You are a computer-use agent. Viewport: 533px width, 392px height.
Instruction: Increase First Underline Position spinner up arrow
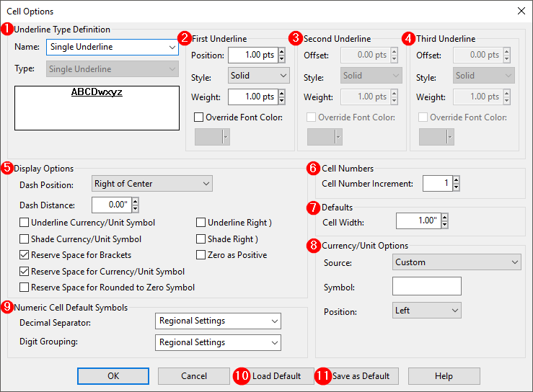[281, 51]
